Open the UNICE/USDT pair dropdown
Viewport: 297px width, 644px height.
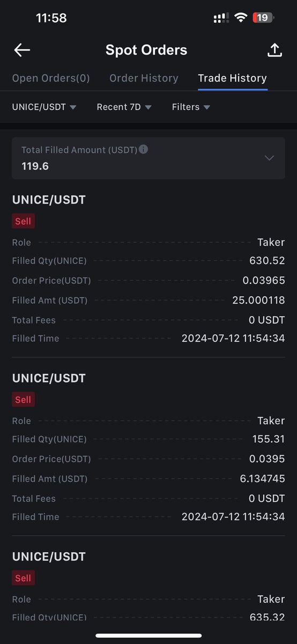[x=44, y=107]
